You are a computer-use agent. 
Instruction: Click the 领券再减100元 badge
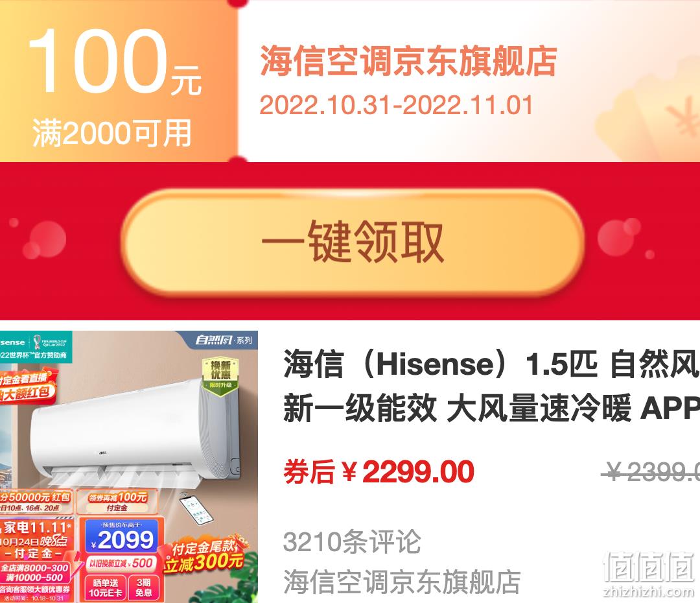coord(117,501)
